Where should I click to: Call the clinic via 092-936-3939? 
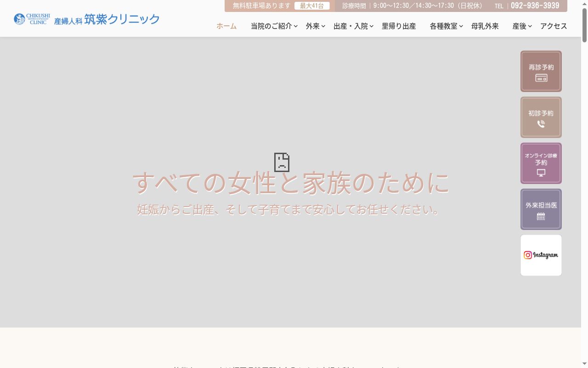pyautogui.click(x=535, y=6)
